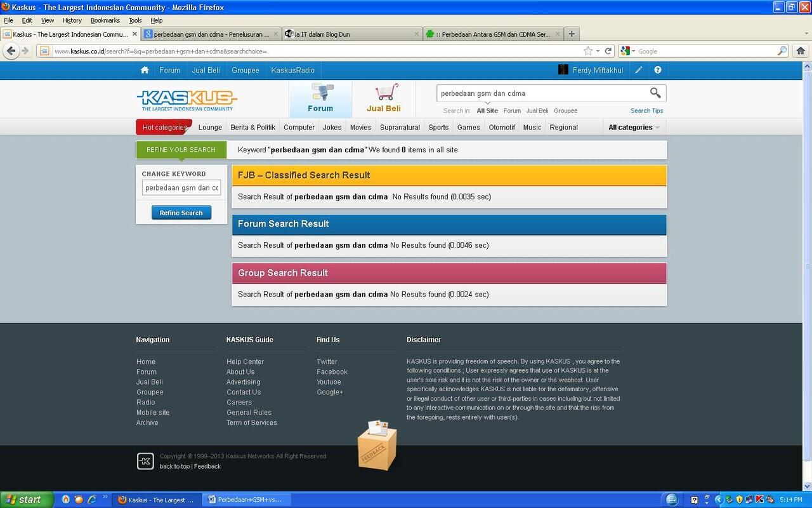Launch Internet Explorer from quick launch
Image resolution: width=812 pixels, height=508 pixels.
click(92, 500)
